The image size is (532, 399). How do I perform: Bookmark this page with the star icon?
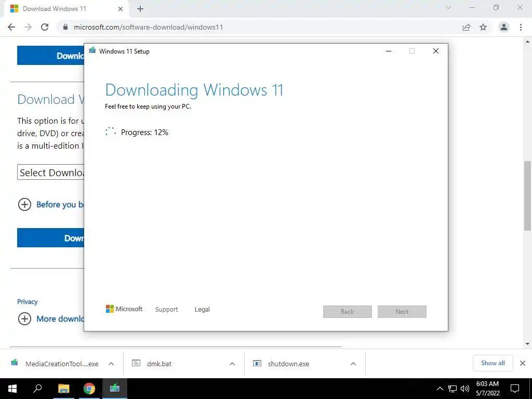coord(483,27)
